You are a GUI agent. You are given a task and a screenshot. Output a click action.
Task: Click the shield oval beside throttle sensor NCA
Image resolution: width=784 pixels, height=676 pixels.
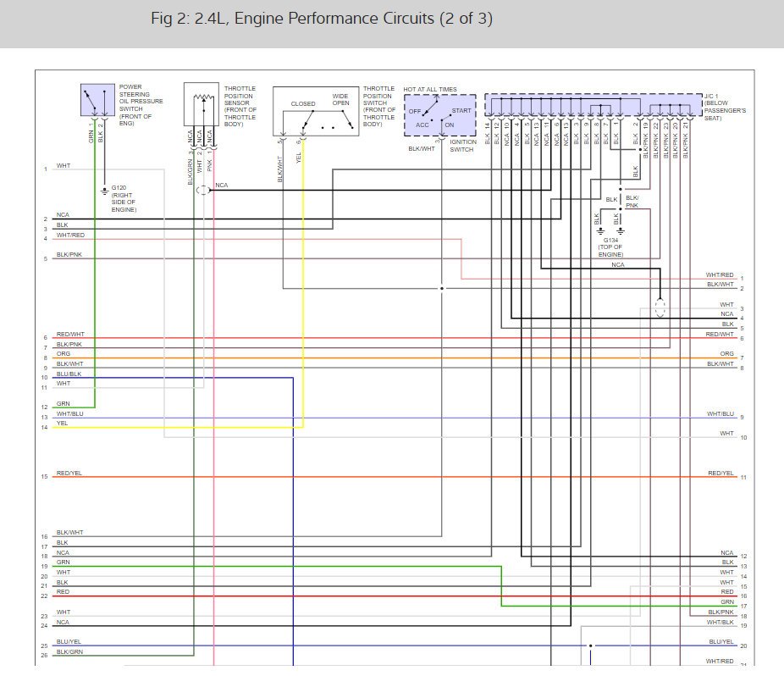(203, 190)
